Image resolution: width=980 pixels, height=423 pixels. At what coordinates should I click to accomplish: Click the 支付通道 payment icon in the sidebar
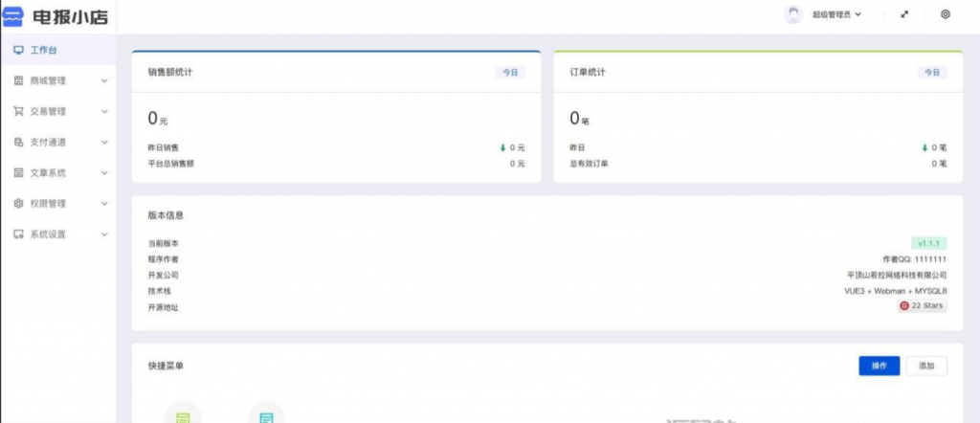tap(18, 142)
